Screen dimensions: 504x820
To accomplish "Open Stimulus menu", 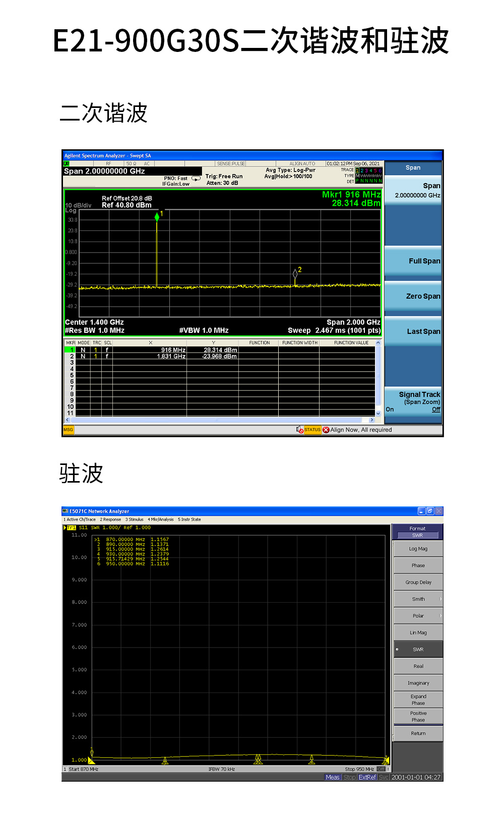I will click(x=135, y=519).
